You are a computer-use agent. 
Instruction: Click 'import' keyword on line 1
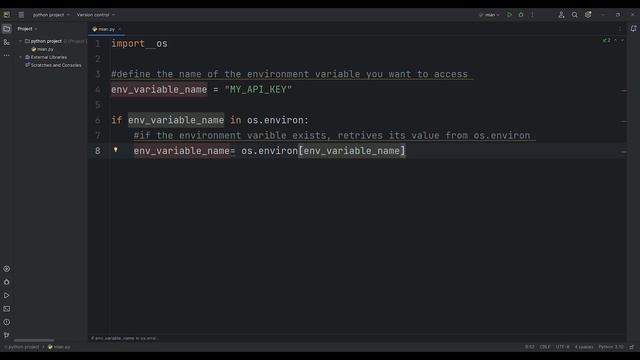(x=128, y=44)
